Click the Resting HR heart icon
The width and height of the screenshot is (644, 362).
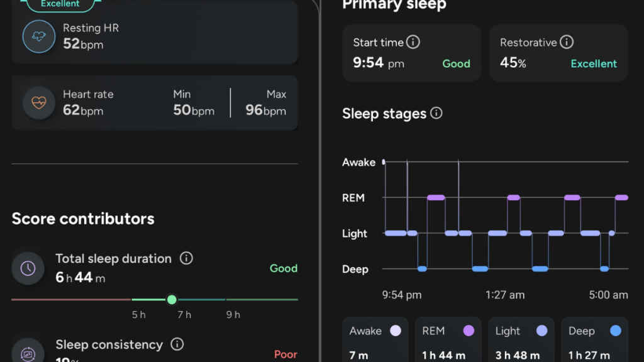coord(39,36)
